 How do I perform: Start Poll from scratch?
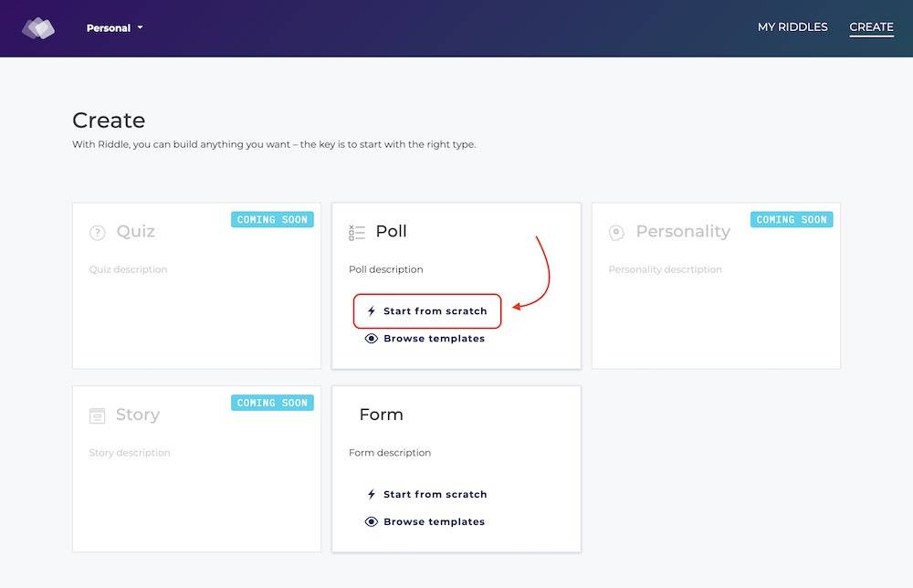point(426,310)
